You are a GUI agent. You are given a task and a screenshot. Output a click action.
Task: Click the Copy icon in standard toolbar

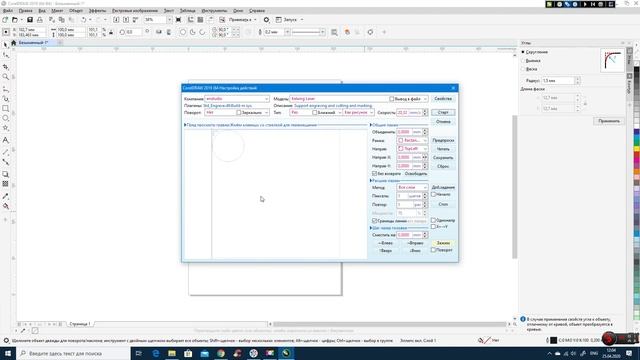pyautogui.click(x=62, y=20)
